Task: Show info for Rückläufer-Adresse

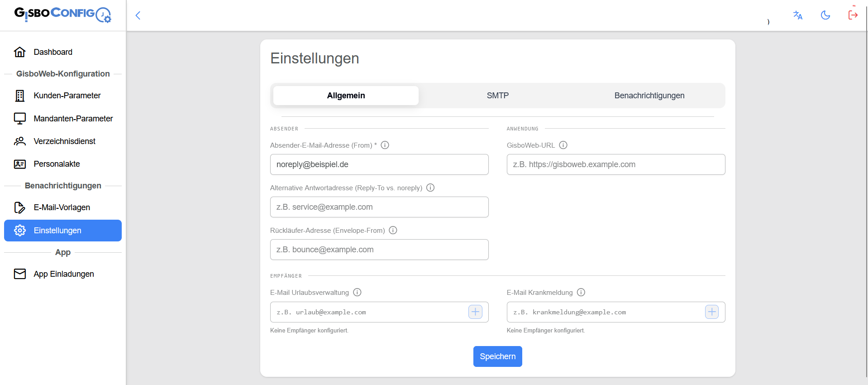Action: (x=393, y=231)
